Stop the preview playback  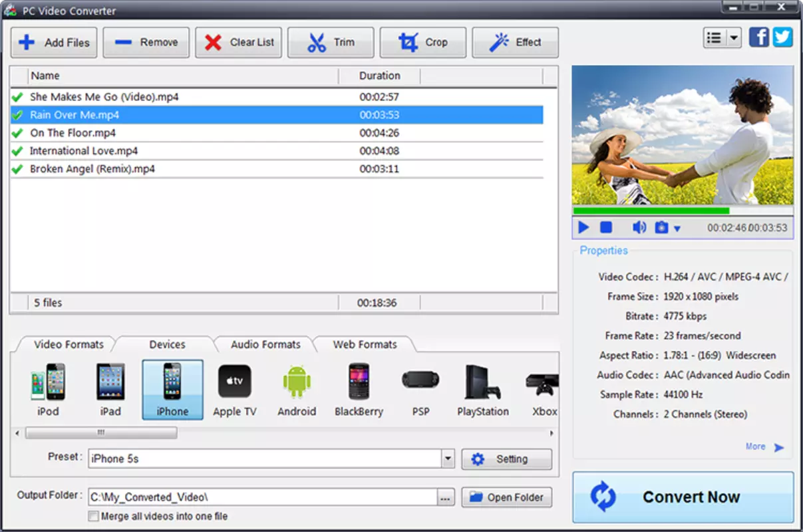point(606,227)
